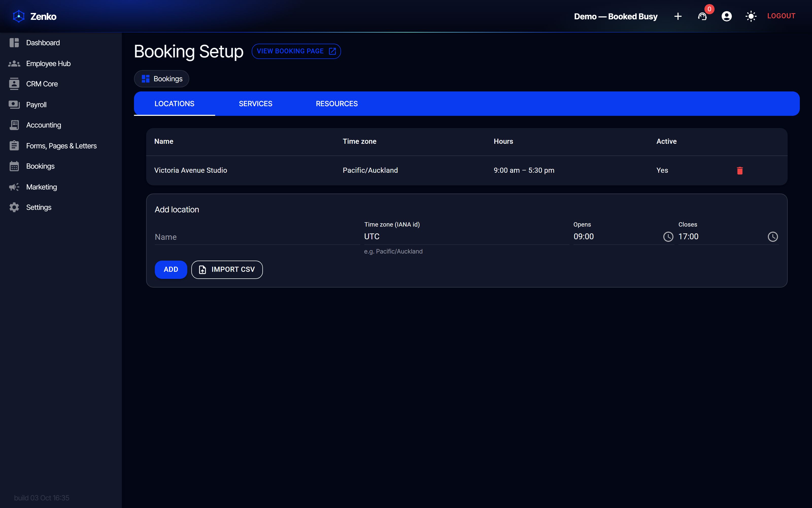
Task: Delete Victoria Avenue Studio with trash icon
Action: (x=740, y=171)
